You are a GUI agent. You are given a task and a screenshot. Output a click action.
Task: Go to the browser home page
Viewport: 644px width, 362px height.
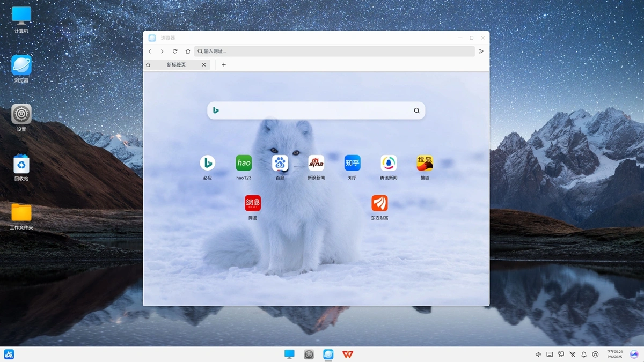click(x=188, y=51)
